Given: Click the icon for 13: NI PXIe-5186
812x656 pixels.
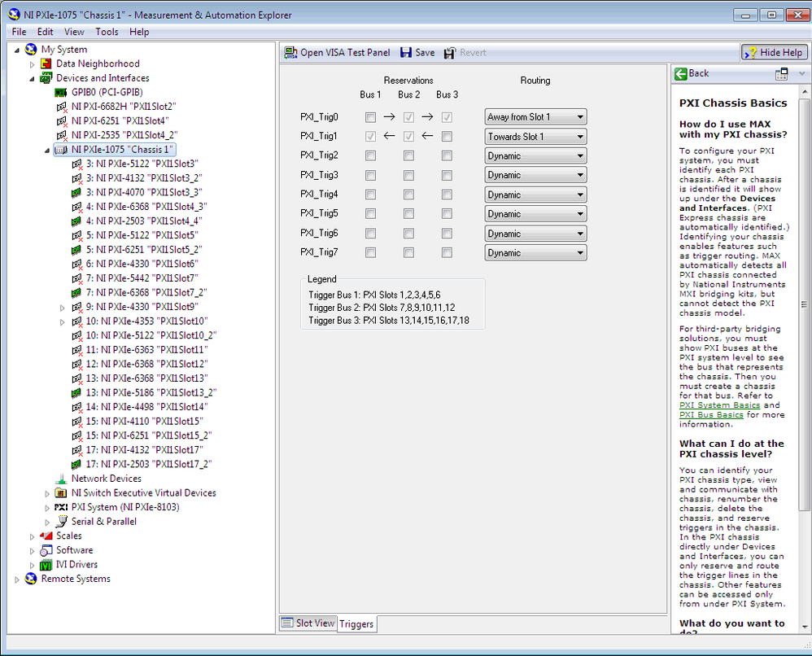Looking at the screenshot, I should pyautogui.click(x=76, y=393).
